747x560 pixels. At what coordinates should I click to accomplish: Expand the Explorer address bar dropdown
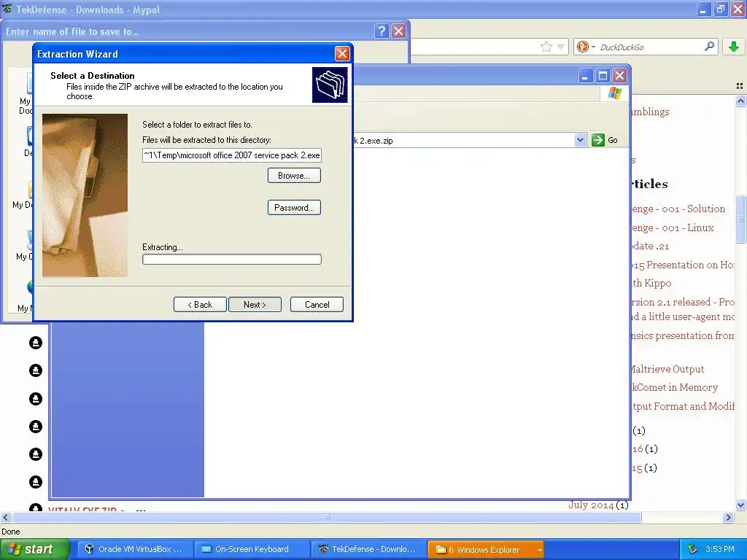pos(580,140)
